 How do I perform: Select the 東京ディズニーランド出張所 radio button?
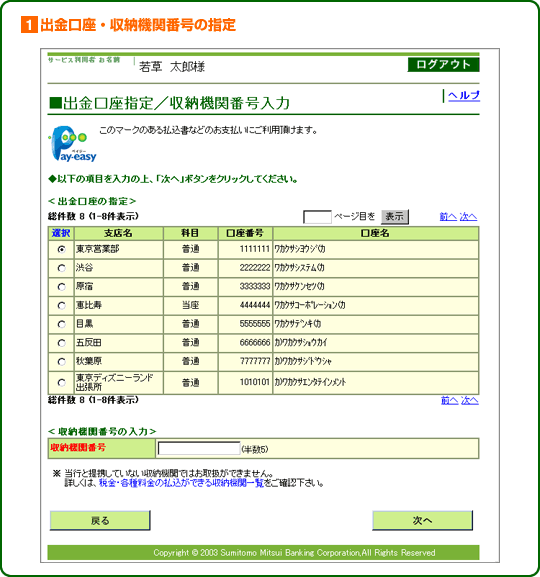coord(61,383)
